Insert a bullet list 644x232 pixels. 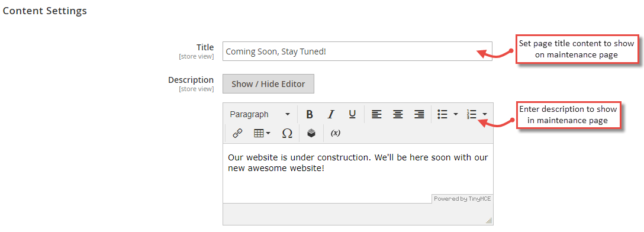coord(442,114)
